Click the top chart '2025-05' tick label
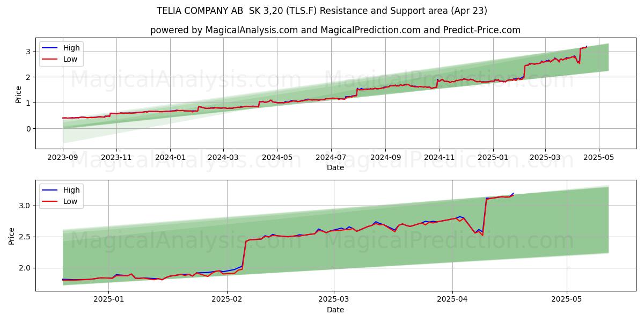 click(598, 158)
